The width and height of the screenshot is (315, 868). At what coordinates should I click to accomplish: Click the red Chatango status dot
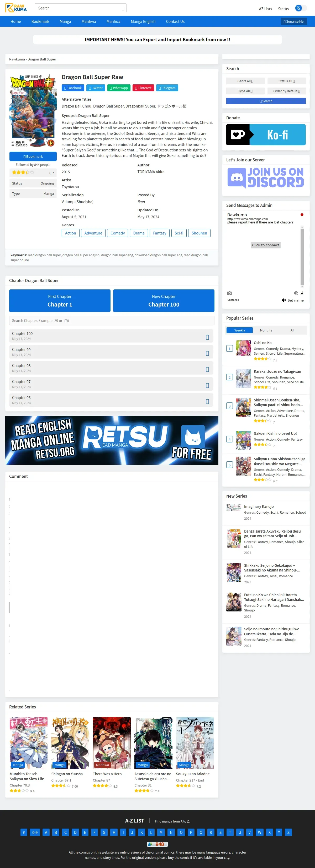(x=302, y=215)
